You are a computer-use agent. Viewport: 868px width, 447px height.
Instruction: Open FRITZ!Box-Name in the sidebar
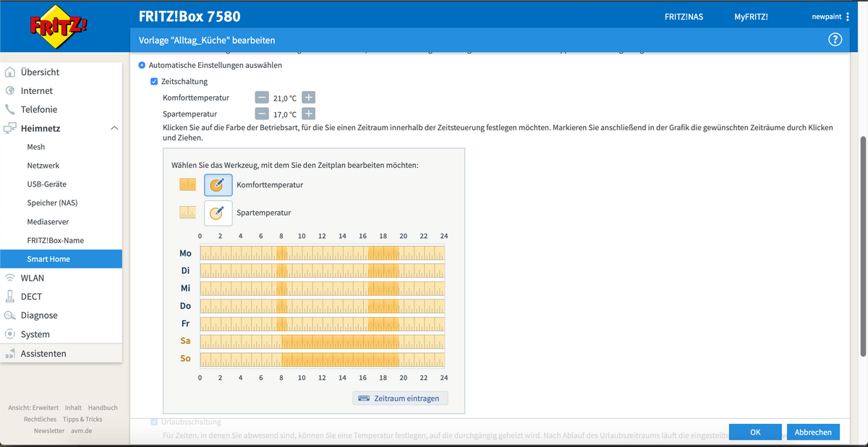coord(56,240)
